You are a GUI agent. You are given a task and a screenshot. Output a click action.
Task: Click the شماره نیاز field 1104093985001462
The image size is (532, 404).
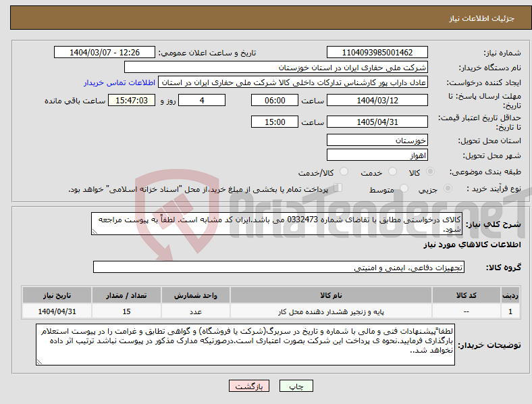377,52
